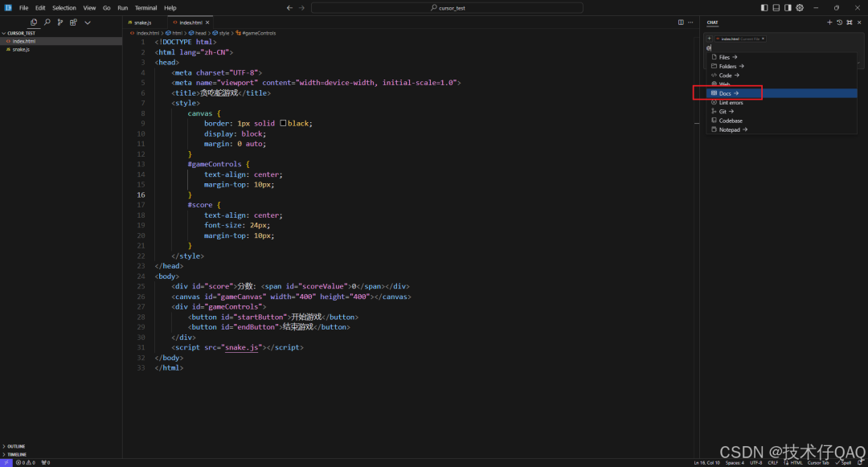Collapse the CURSOR_TEST folder section

[61, 33]
